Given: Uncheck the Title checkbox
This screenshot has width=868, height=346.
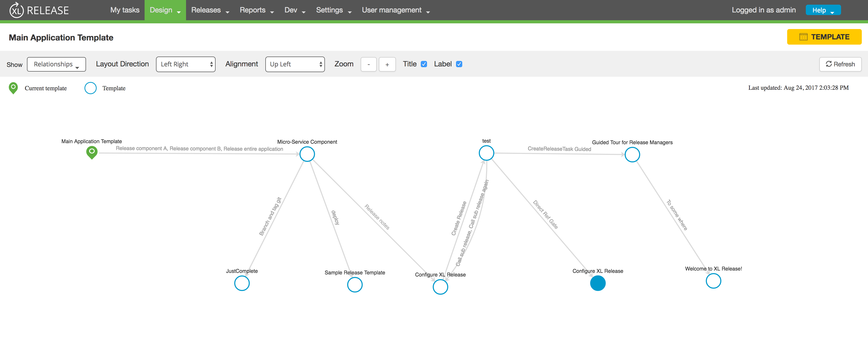Looking at the screenshot, I should click(424, 64).
